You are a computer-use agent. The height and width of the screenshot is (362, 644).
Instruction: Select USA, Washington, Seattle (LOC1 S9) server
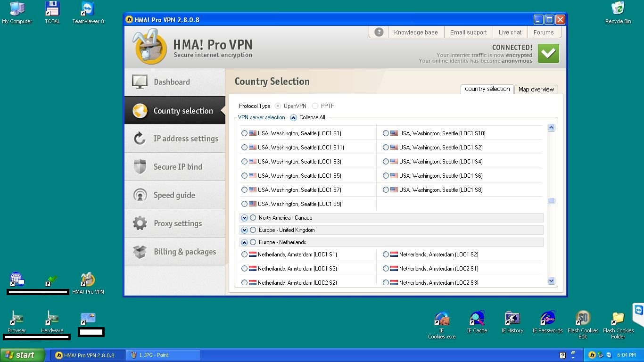[244, 204]
